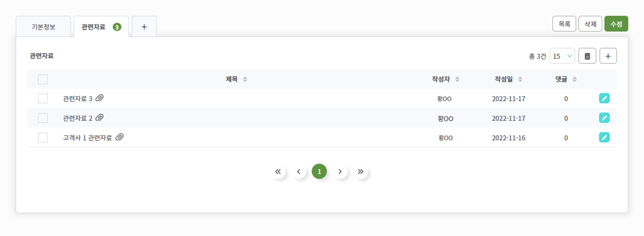Open the 15 rows-per-page dropdown
The width and height of the screenshot is (644, 236).
click(562, 56)
